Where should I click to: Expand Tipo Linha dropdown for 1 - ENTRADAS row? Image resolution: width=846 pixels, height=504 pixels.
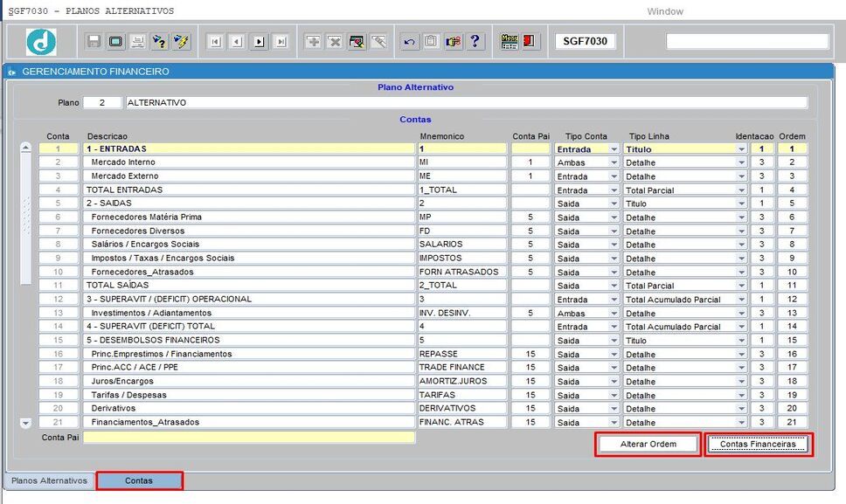click(x=742, y=148)
